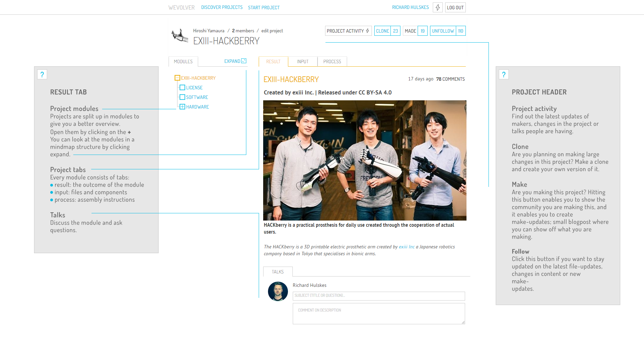Collapse the EXIII-HACKBERRY root module
This screenshot has width=644, height=337.
click(177, 78)
